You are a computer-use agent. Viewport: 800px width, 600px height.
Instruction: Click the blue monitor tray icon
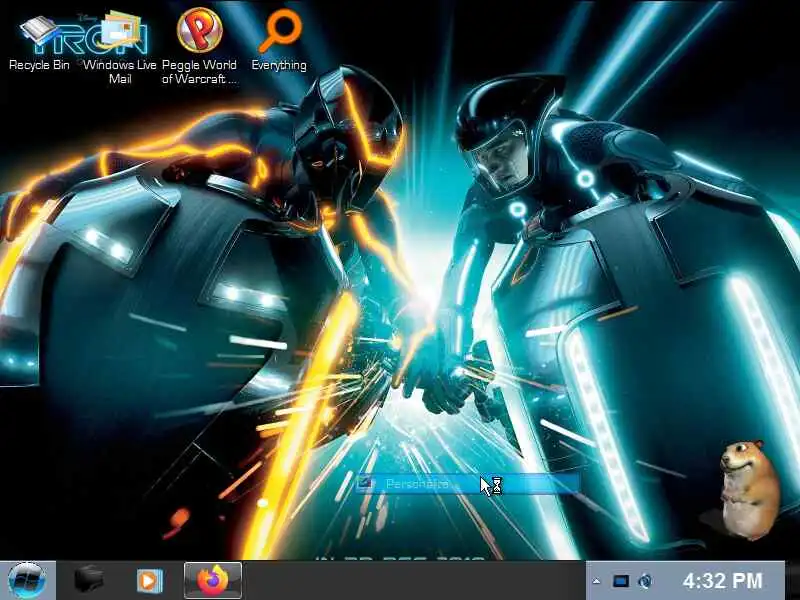pos(620,581)
